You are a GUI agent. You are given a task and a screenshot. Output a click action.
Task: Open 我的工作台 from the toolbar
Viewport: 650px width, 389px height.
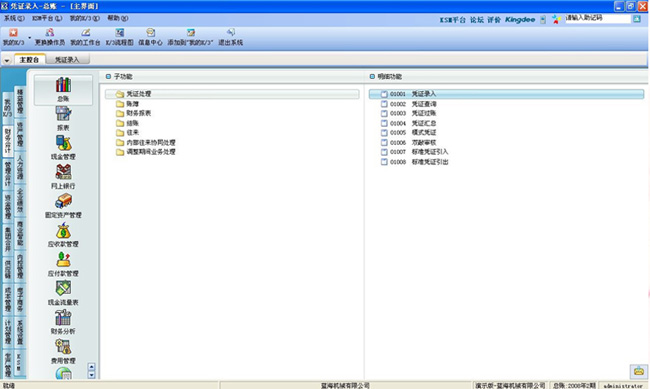[85, 37]
